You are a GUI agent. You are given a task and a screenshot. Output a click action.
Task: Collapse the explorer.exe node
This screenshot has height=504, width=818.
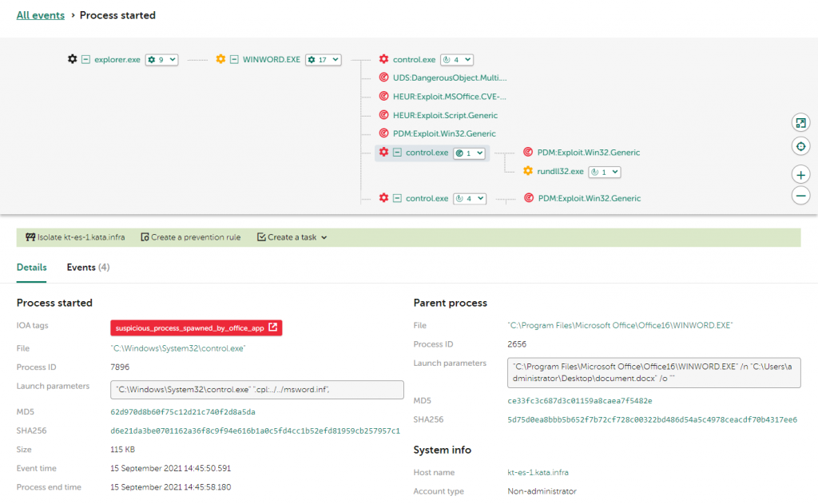[86, 59]
